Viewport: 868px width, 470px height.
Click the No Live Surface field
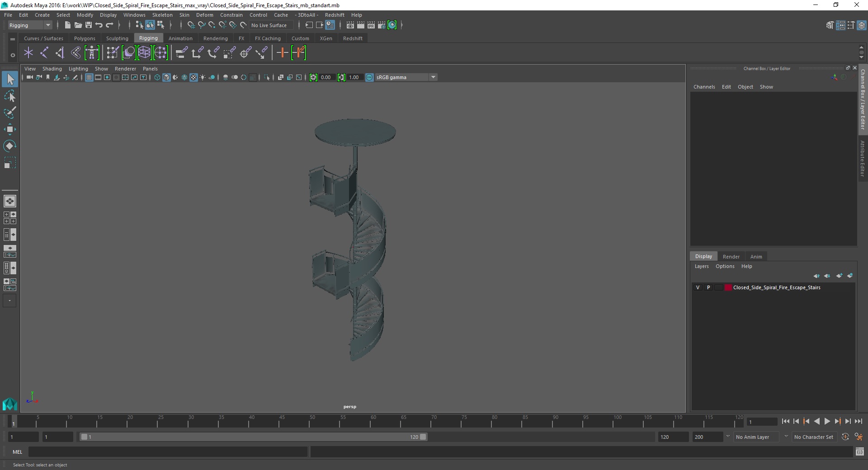tap(271, 25)
